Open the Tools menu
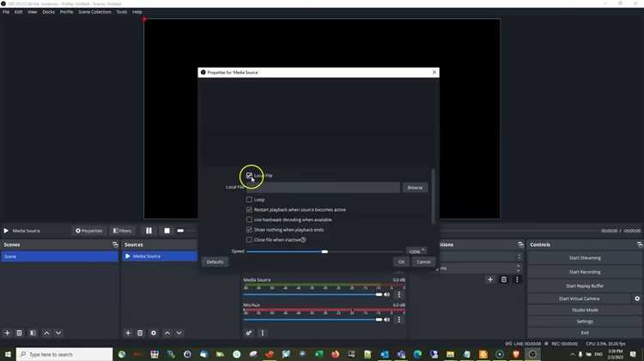Viewport: 644px width, 361px height. coord(122,12)
